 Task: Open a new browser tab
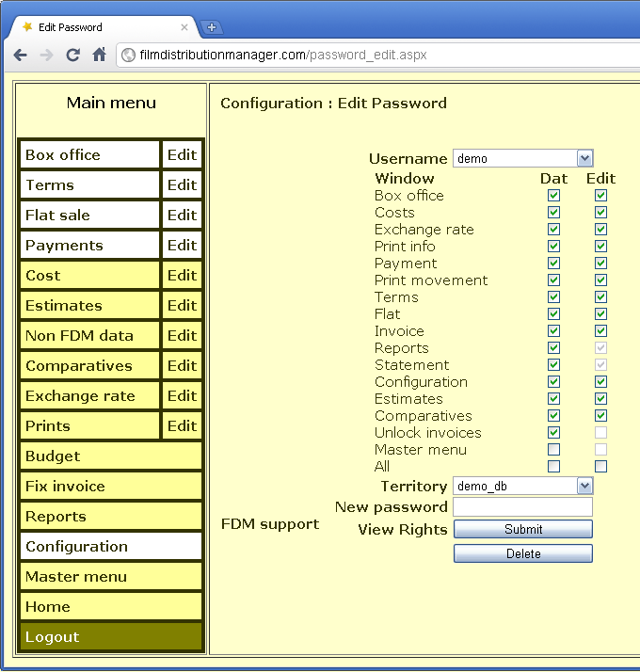click(x=212, y=27)
